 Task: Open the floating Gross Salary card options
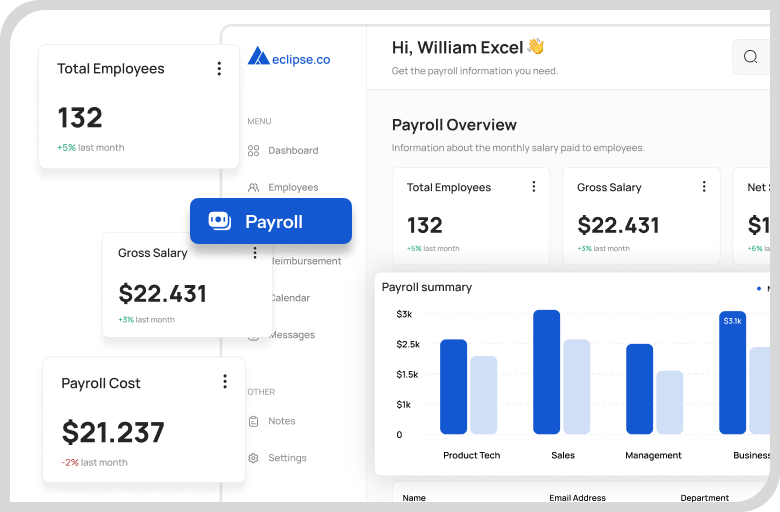click(255, 253)
